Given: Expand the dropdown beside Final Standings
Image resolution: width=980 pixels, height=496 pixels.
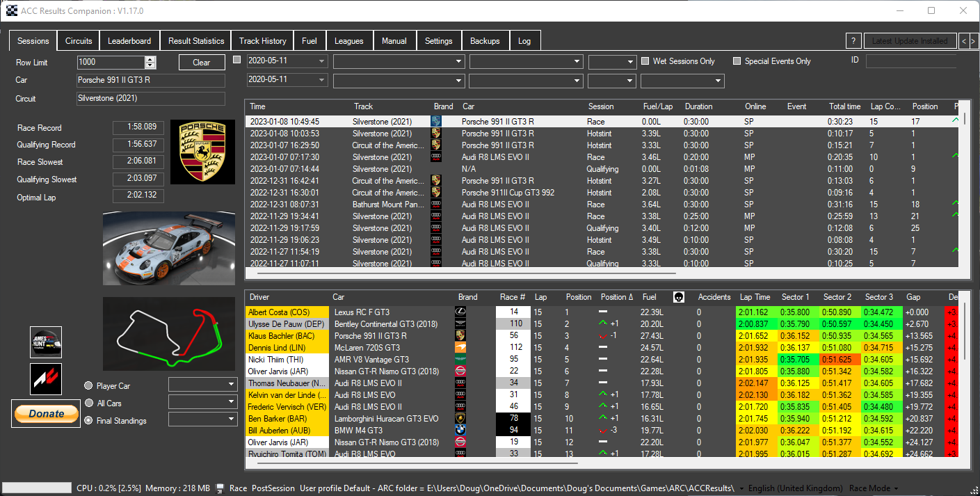Looking at the screenshot, I should coord(232,419).
